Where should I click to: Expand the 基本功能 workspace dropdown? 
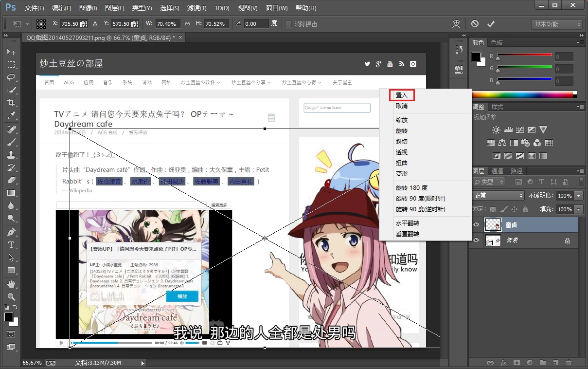pos(557,24)
